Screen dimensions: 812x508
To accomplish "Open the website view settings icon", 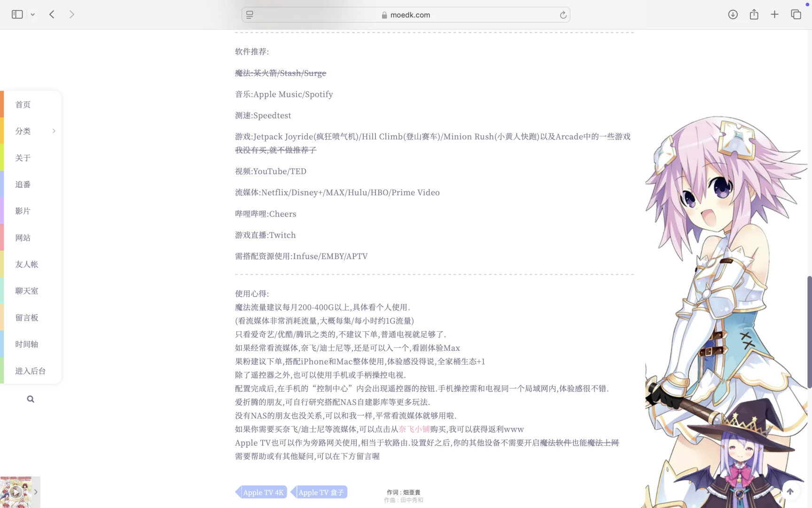I will click(249, 15).
